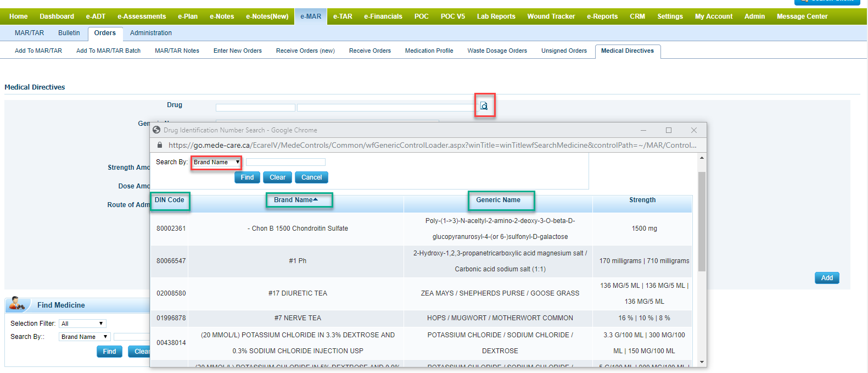This screenshot has width=868, height=373.
Task: Click the Brand Name sort arrow
Action: [316, 199]
